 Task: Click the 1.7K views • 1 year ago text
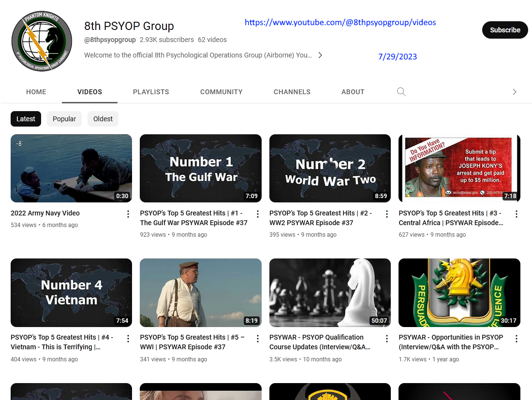coord(429,359)
